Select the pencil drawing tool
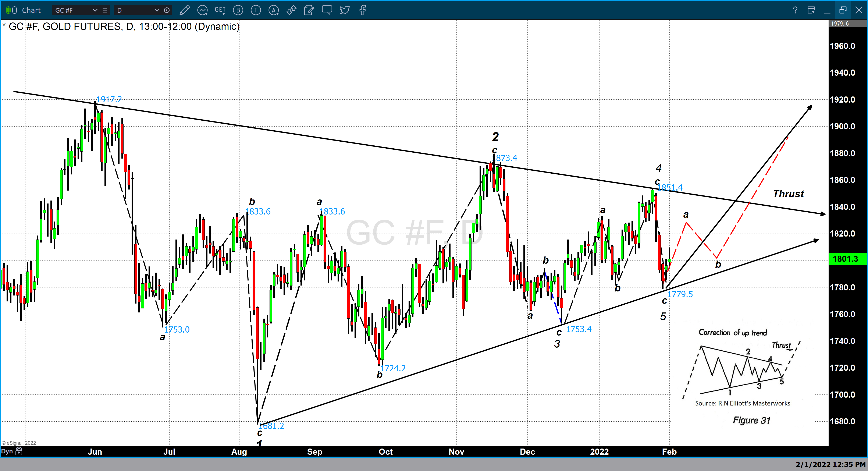Viewport: 868px width, 471px height. coord(185,10)
